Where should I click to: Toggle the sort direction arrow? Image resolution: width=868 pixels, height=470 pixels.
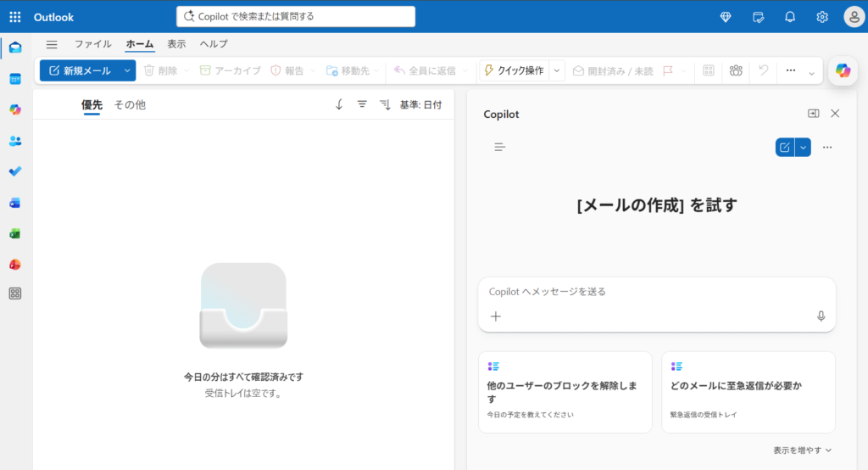(x=339, y=104)
